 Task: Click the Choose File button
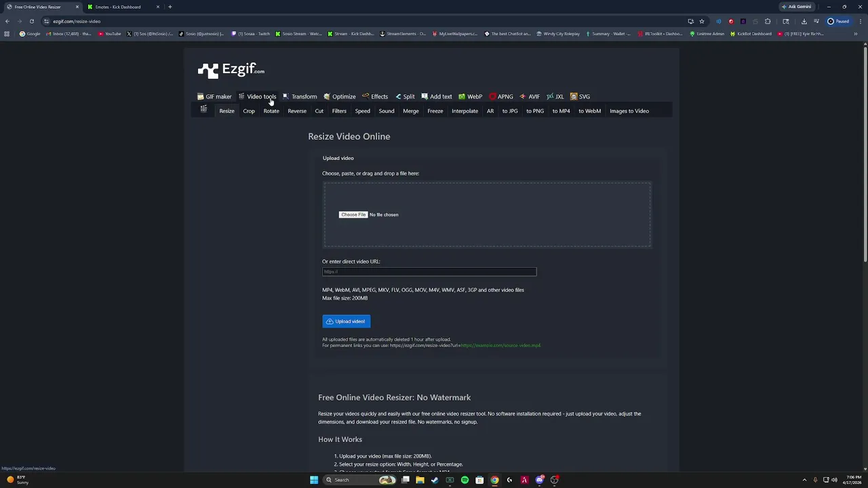tap(353, 215)
